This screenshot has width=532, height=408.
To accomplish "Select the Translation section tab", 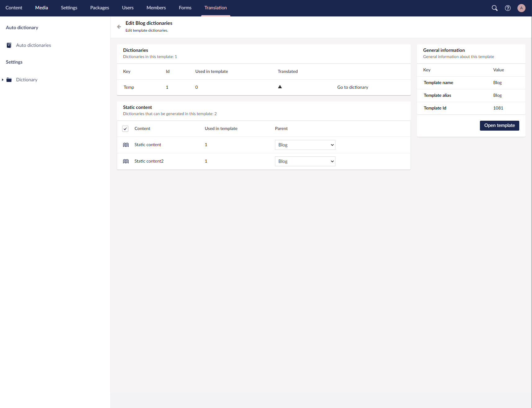I will tap(215, 8).
